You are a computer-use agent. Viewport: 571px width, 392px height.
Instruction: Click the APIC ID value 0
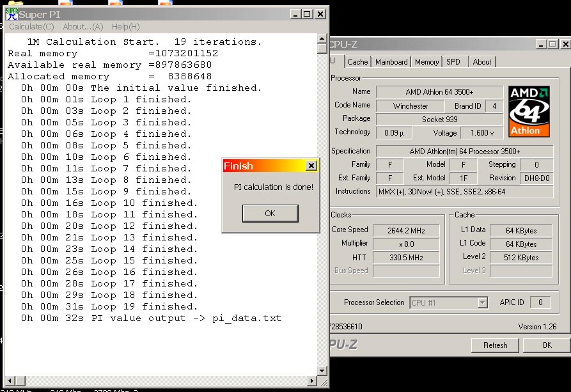(540, 302)
